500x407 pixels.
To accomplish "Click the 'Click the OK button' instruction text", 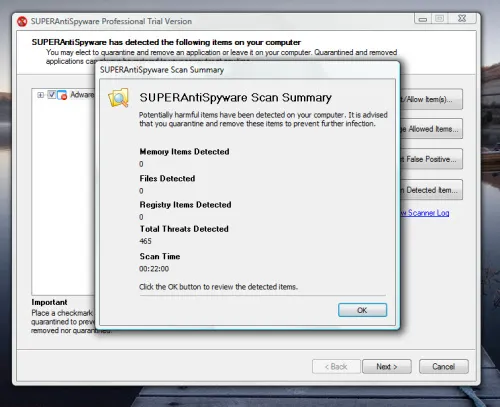I will (218, 287).
